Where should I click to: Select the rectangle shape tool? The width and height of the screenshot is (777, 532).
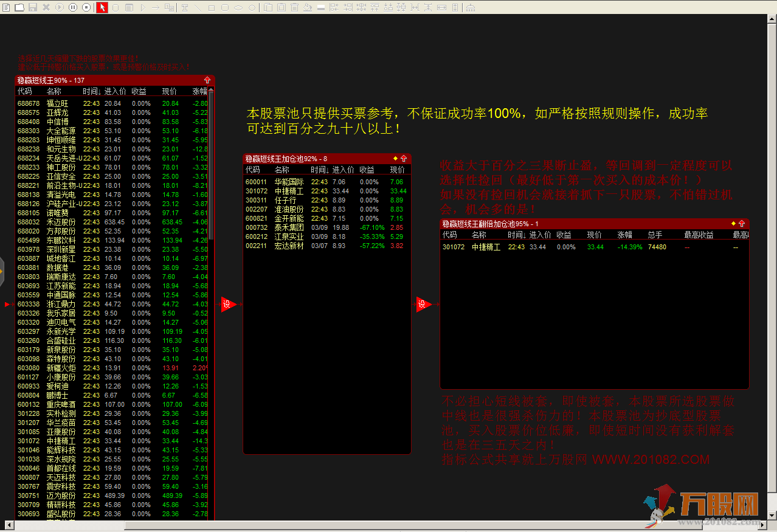coord(212,7)
